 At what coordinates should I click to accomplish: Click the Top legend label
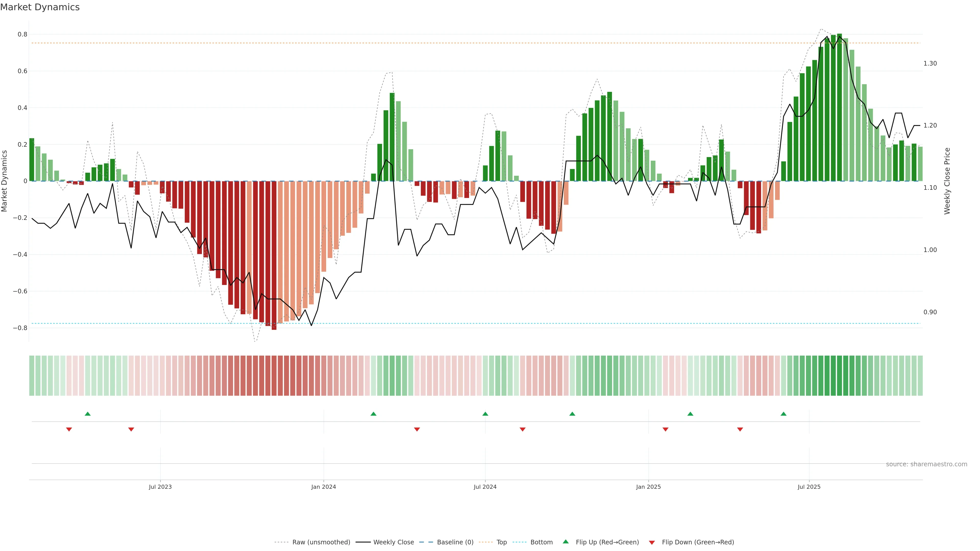pyautogui.click(x=501, y=542)
